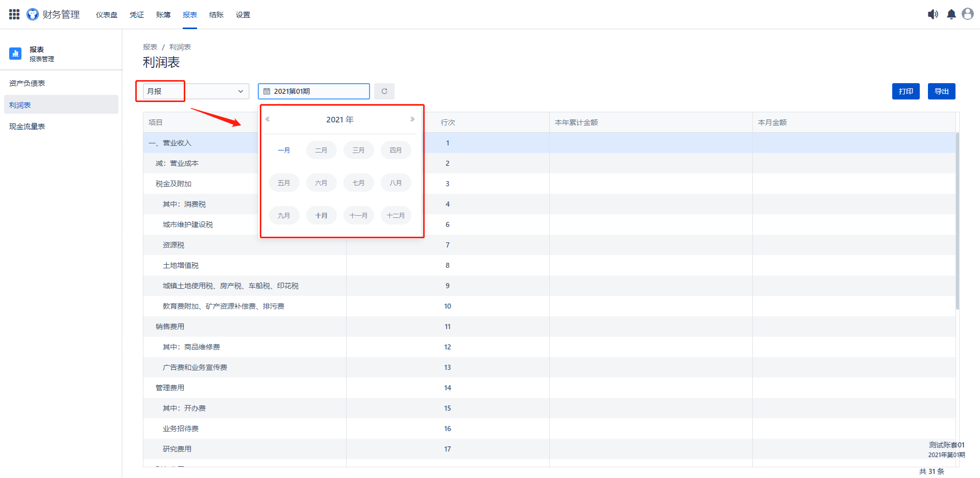This screenshot has width=980, height=478.
Task: Open the 仪表盘 menu
Action: coord(107,15)
